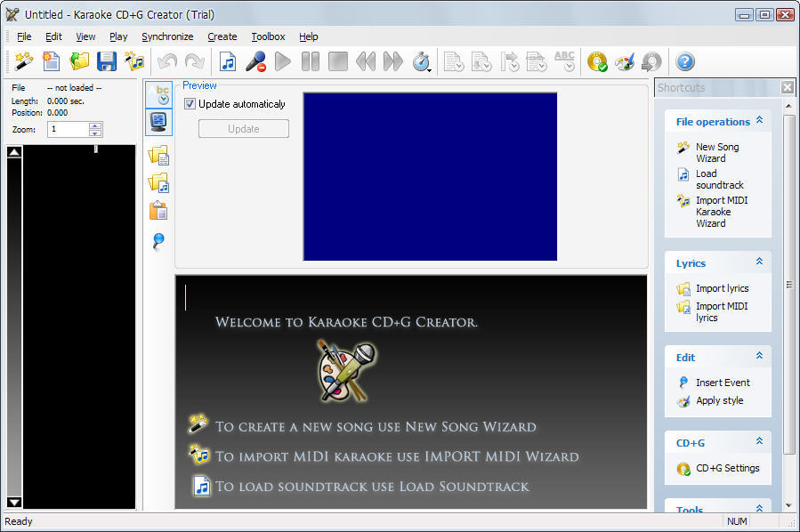Collapse the Lyrics section in Shortcuts

(x=759, y=262)
